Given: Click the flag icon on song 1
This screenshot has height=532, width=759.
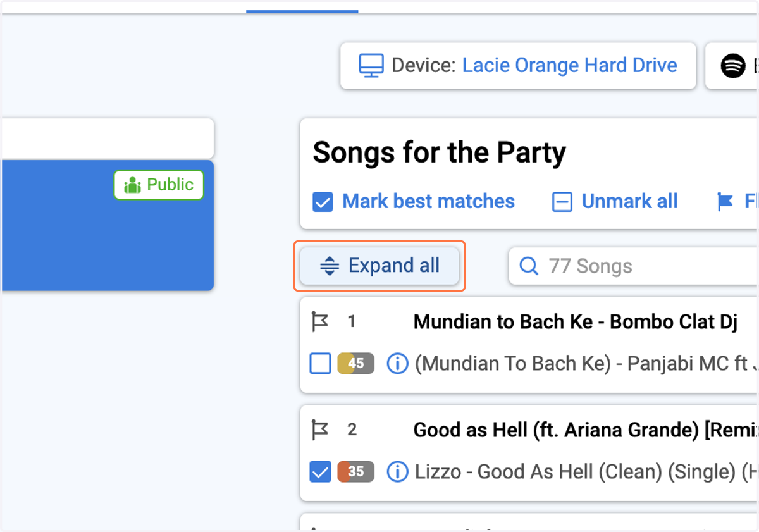Looking at the screenshot, I should tap(321, 322).
